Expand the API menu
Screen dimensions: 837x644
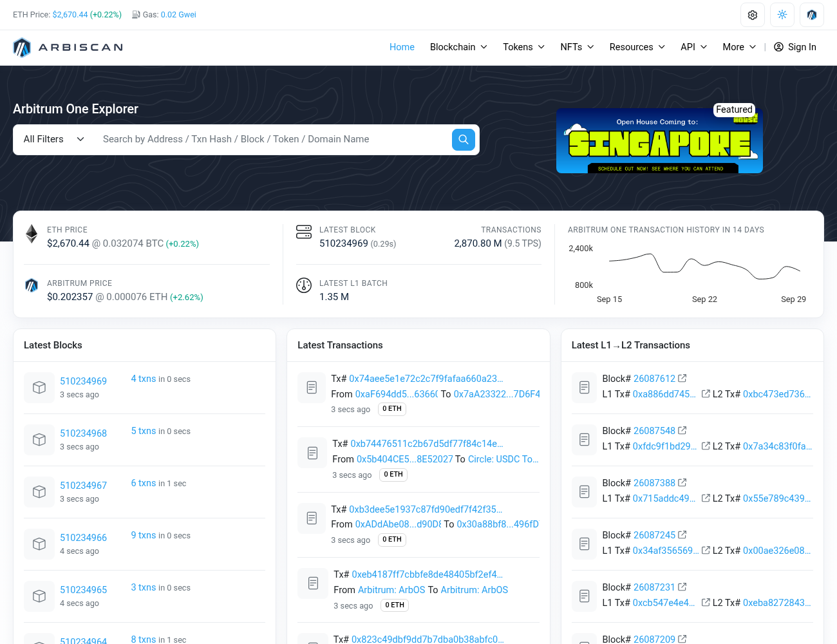click(x=694, y=47)
